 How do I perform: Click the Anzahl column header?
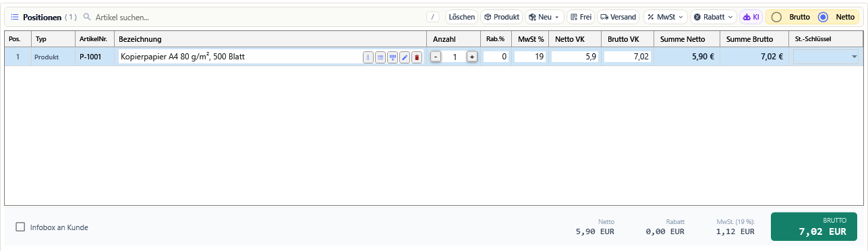point(453,39)
